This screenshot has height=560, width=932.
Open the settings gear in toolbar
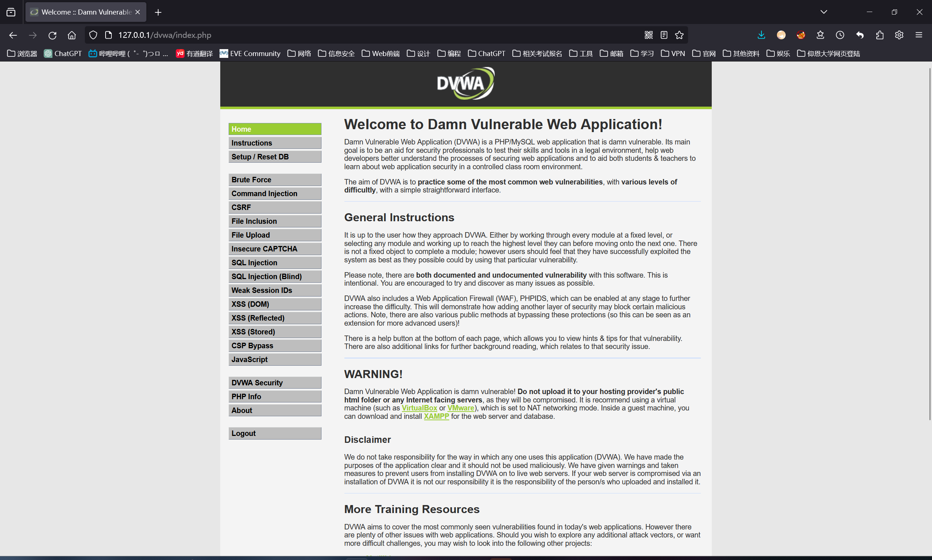pyautogui.click(x=899, y=35)
